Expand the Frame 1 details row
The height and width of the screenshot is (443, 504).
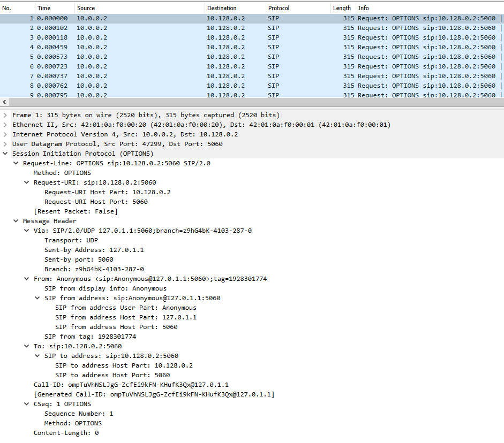click(x=5, y=115)
